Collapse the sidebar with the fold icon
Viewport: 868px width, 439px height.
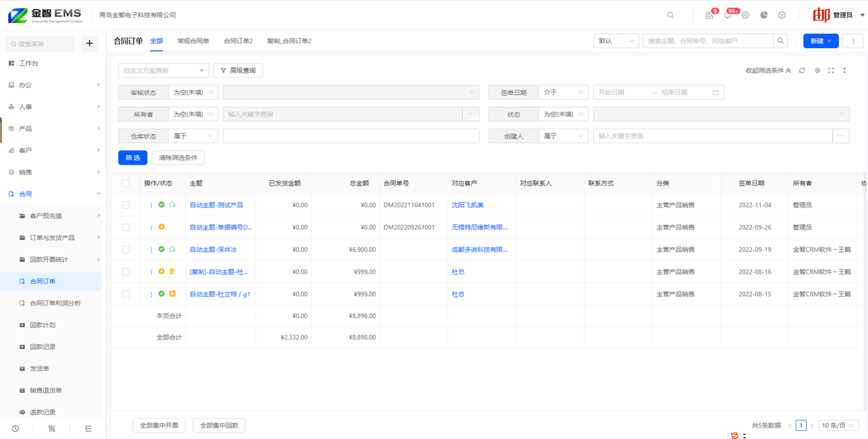coord(88,428)
